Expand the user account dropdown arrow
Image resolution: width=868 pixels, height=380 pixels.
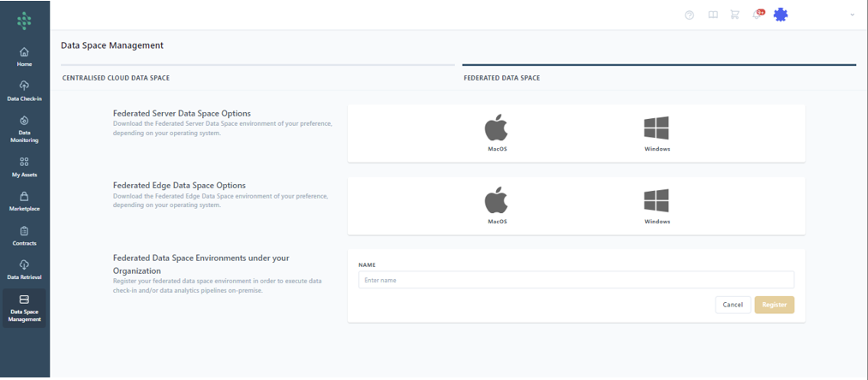[x=852, y=15]
